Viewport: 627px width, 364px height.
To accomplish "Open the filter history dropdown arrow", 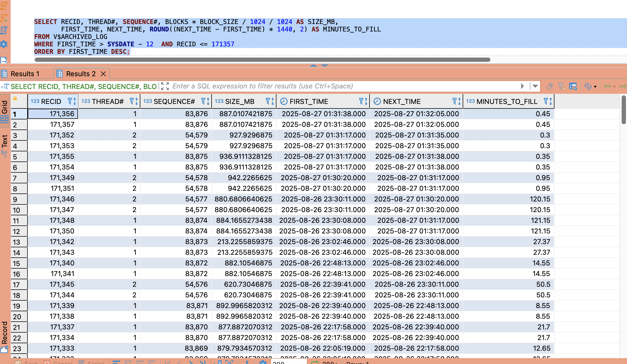I will click(535, 86).
